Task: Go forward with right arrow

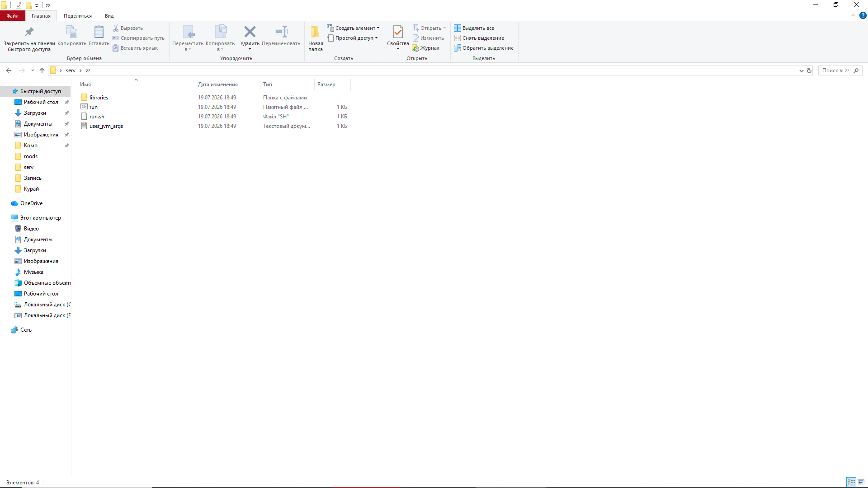Action: [22, 70]
